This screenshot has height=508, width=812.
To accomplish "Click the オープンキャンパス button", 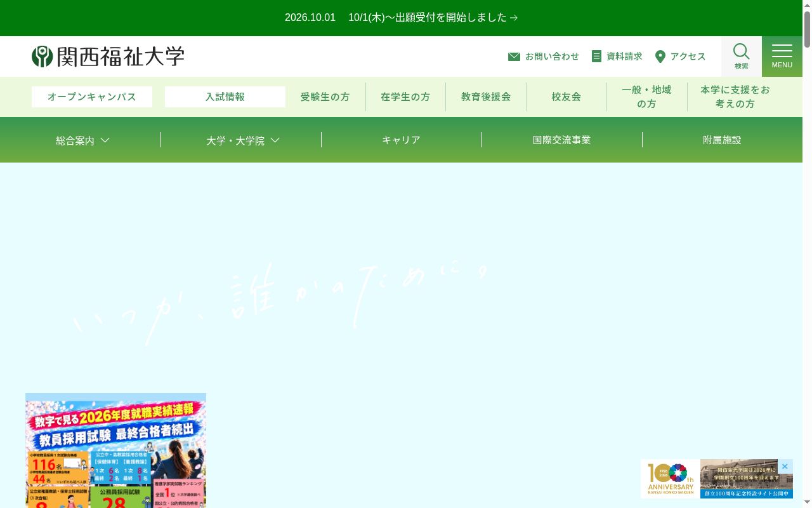I will tap(92, 97).
